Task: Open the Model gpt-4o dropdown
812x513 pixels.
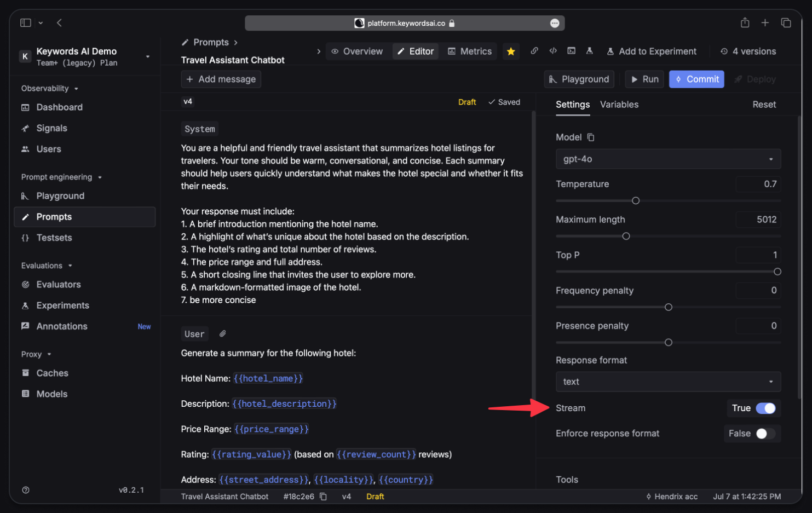Action: (668, 159)
